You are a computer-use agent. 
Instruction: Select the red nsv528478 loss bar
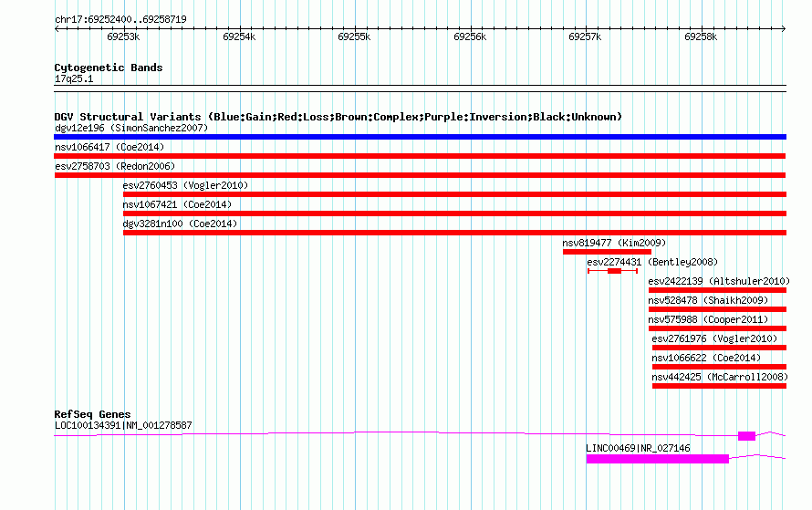point(717,309)
